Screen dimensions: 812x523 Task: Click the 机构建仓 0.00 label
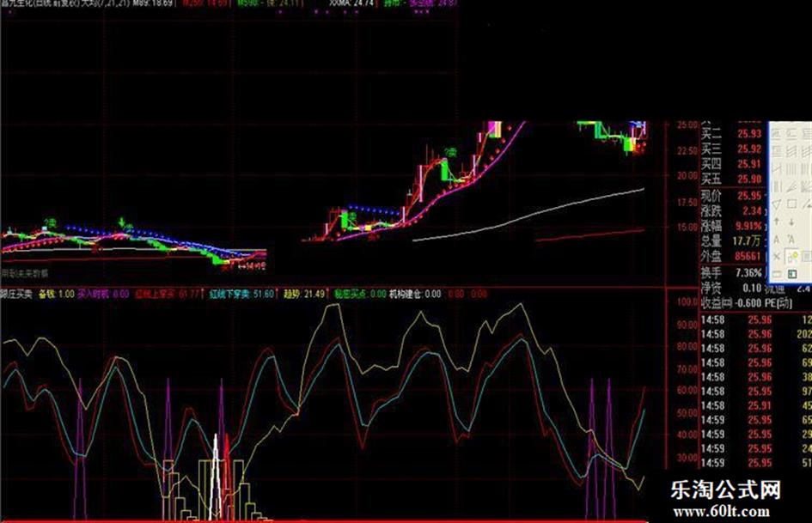tap(415, 294)
